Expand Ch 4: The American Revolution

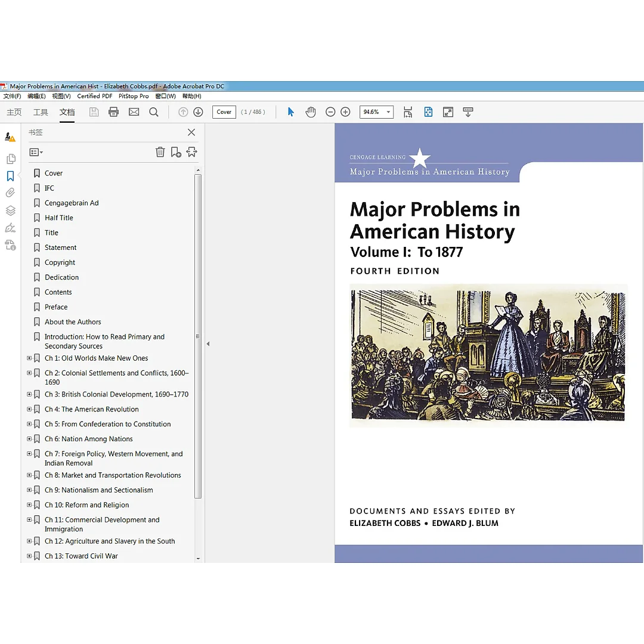click(x=29, y=409)
